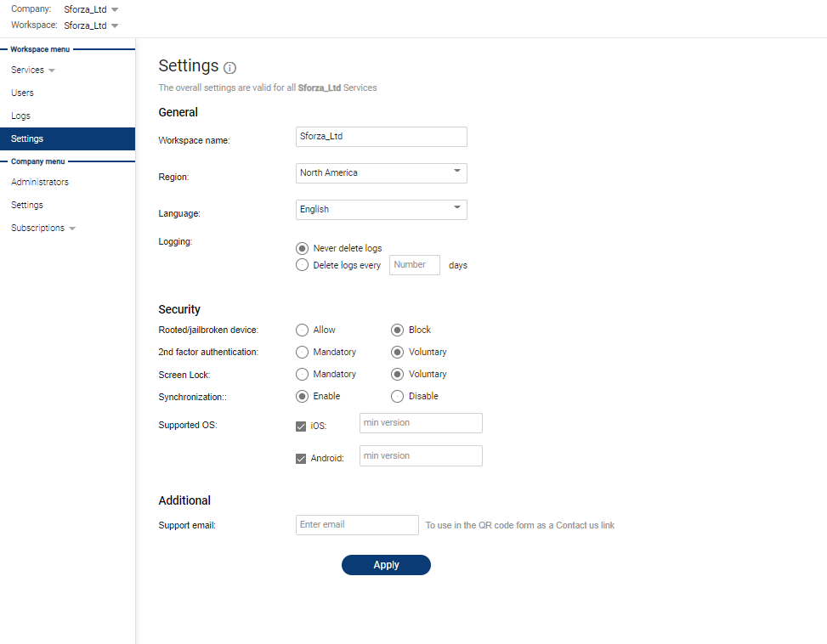The image size is (827, 644).
Task: Uncheck the iOS supported OS checkbox
Action: (301, 426)
